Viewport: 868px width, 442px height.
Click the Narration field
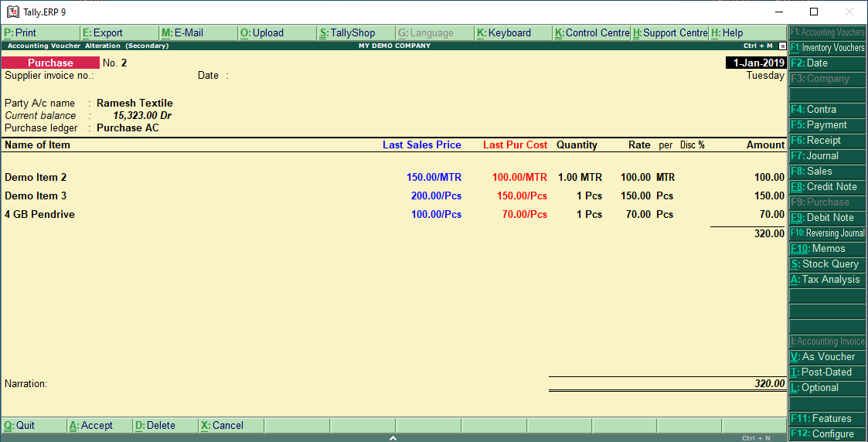[26, 384]
